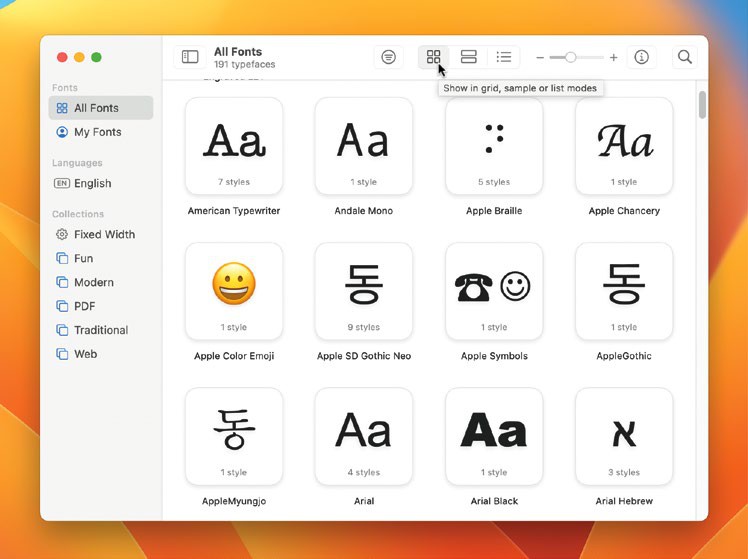
Task: Switch to grid view mode
Action: 433,58
